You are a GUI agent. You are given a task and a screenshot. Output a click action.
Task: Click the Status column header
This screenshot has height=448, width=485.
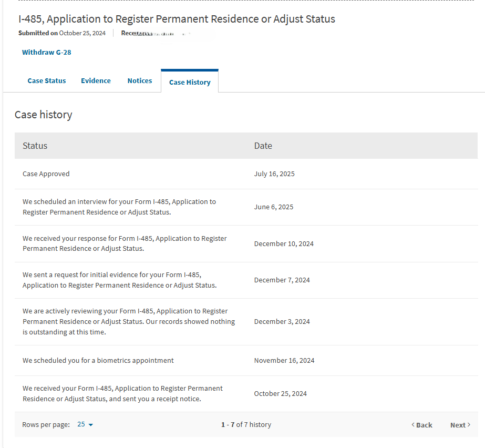35,146
